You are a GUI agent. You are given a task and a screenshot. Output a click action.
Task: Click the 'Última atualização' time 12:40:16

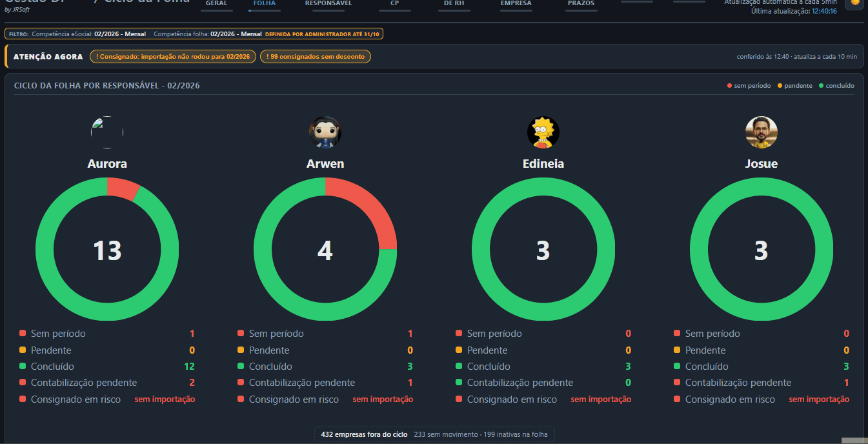click(x=824, y=12)
